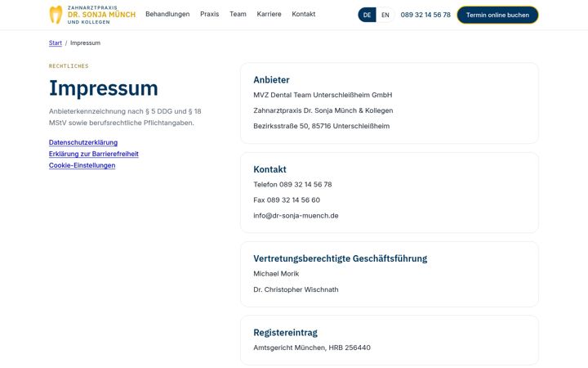
Task: Click Vertretungsberechtigte Geschäftsführung heading
Action: point(341,258)
